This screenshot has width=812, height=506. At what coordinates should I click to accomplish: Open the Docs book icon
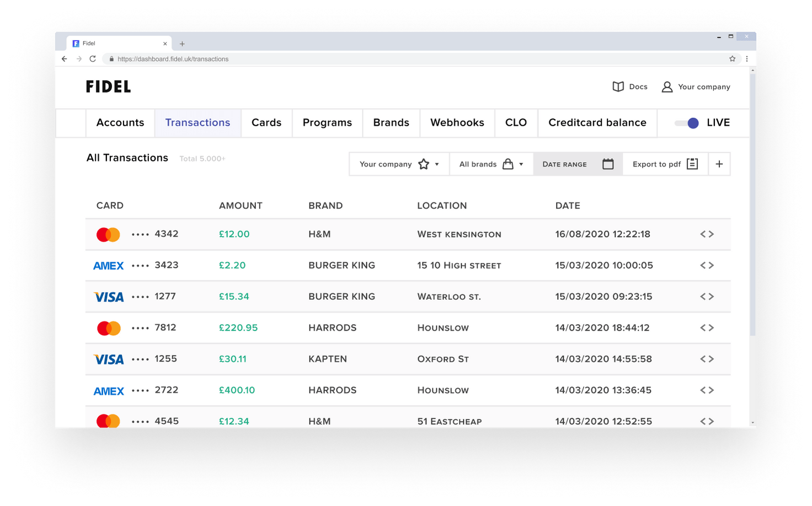click(618, 87)
